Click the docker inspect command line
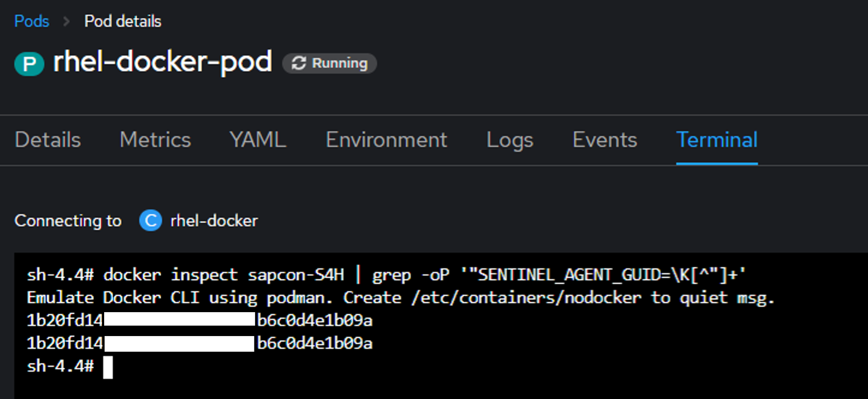Screen dimensions: 868x399 click(386, 275)
